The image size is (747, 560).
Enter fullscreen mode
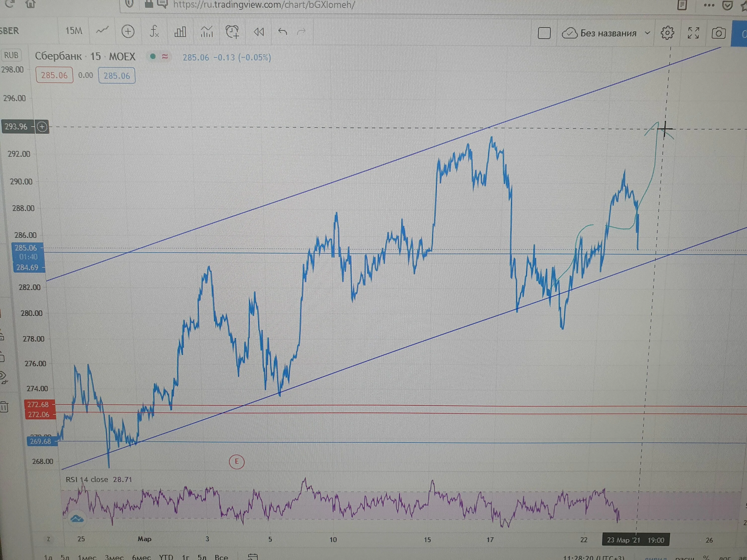(693, 33)
